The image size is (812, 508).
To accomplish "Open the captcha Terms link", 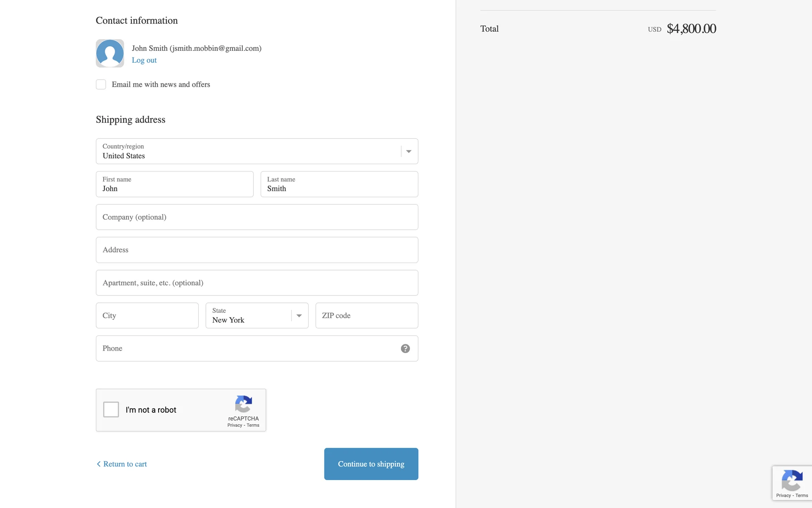I will (x=253, y=425).
